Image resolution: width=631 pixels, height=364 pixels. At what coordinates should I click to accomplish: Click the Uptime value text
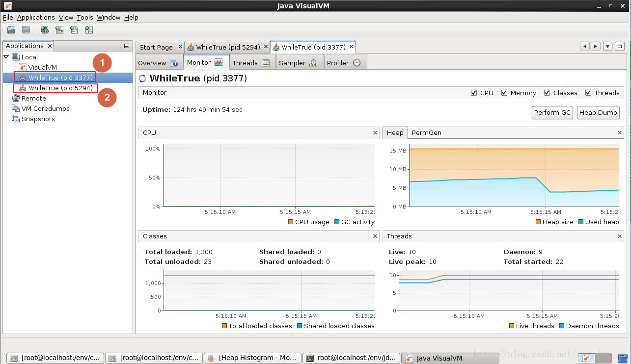208,109
